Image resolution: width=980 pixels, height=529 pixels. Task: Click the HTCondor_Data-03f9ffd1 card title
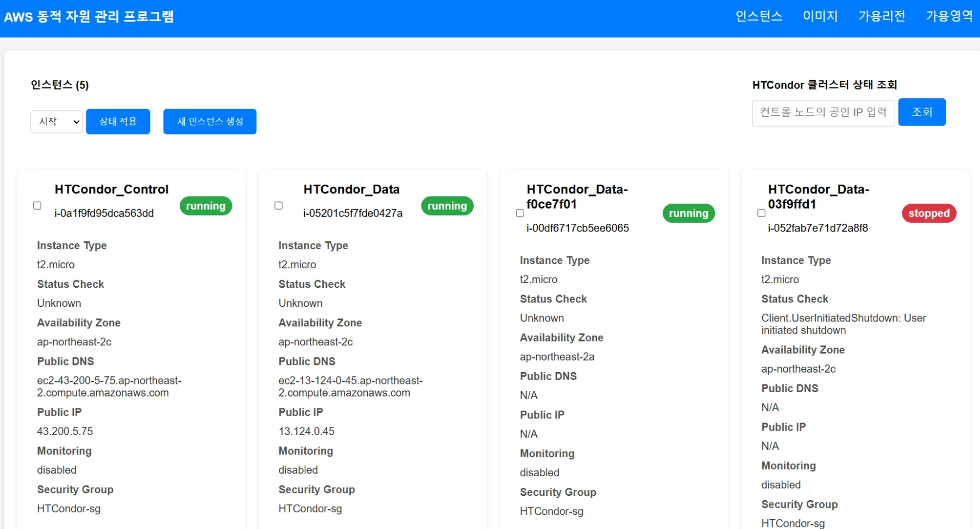(819, 197)
